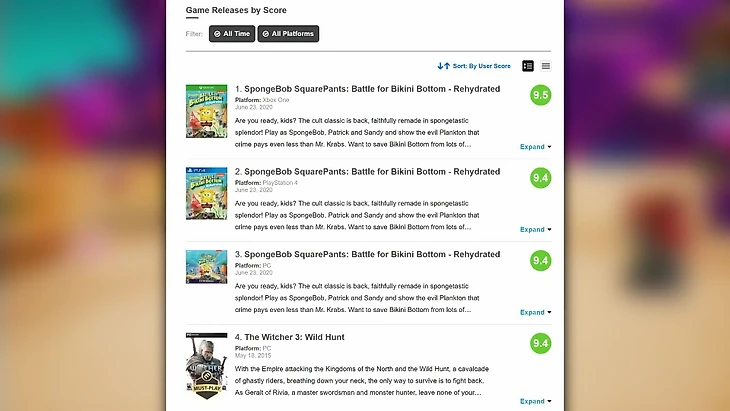Open third SpongeBob Rehydrated PC title
Screen dimensions: 730x411
point(372,255)
